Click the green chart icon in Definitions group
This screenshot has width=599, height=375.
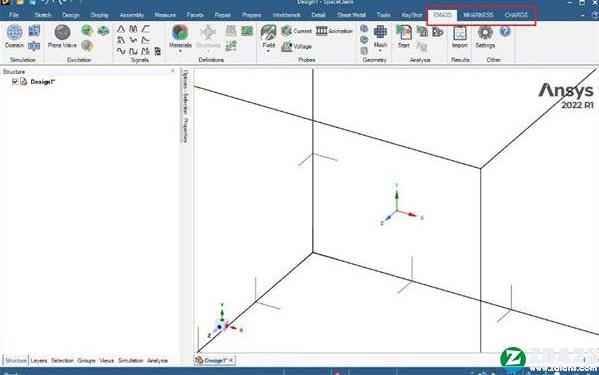247,31
